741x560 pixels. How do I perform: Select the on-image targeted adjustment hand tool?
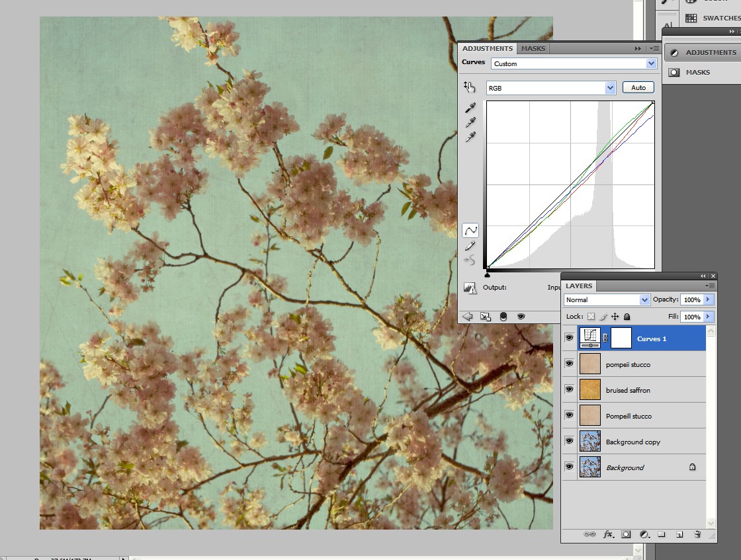point(470,87)
